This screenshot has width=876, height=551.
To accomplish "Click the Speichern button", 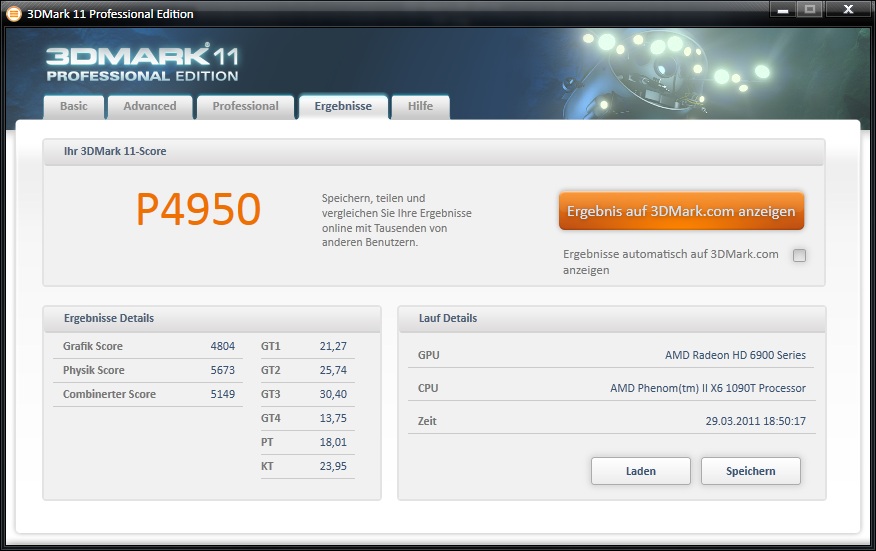I will [750, 471].
